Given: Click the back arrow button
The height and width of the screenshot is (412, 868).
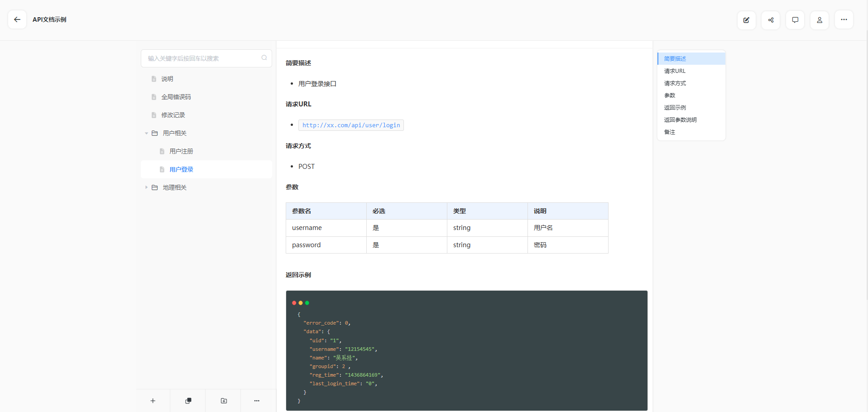Looking at the screenshot, I should tap(17, 19).
